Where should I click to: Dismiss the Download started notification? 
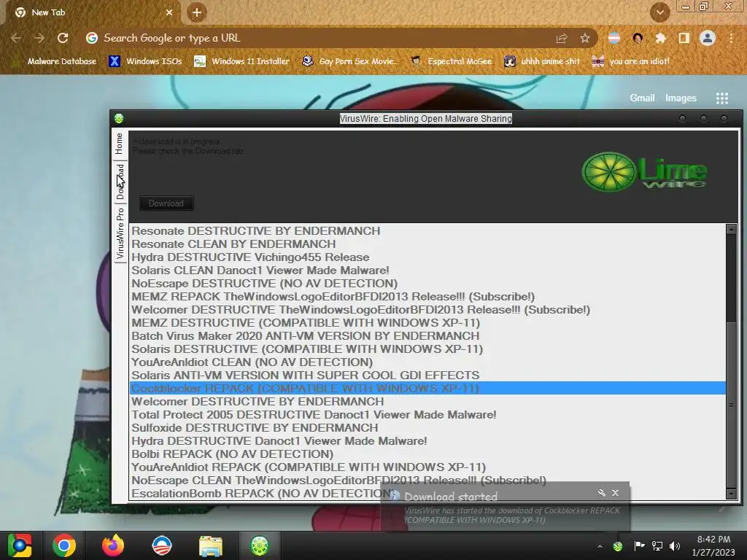tap(616, 493)
